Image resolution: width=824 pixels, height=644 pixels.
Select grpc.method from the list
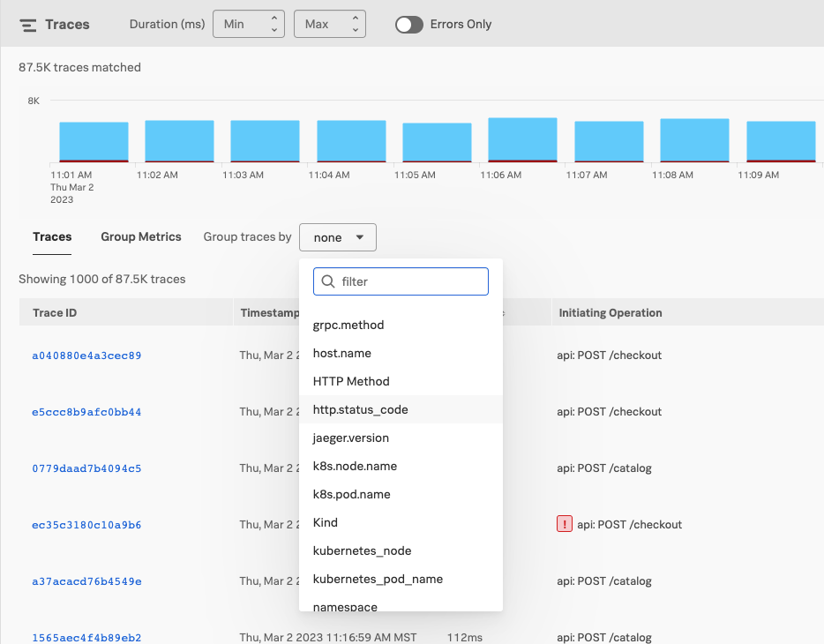[401, 326]
